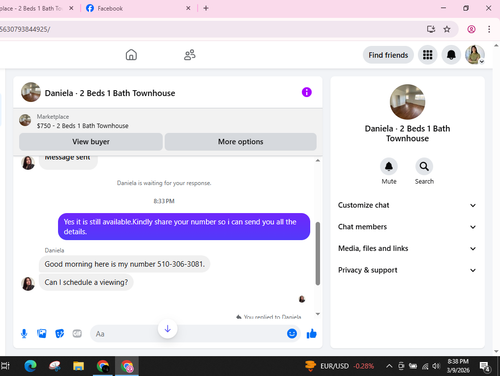Viewport: 500px width, 376px height.
Task: Send a thumbs-up like
Action: (311, 333)
